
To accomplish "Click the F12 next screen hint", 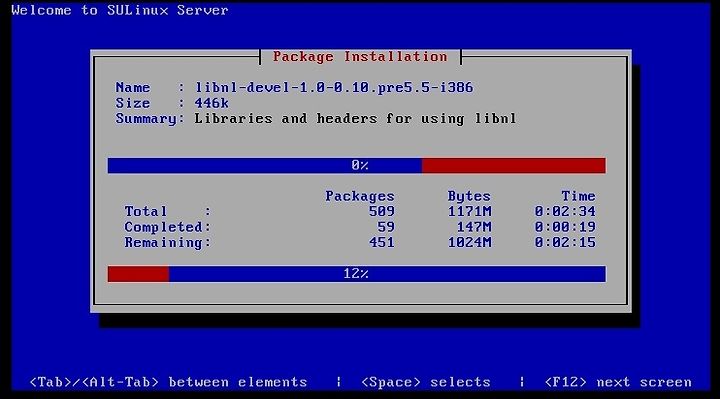I will coord(618,382).
